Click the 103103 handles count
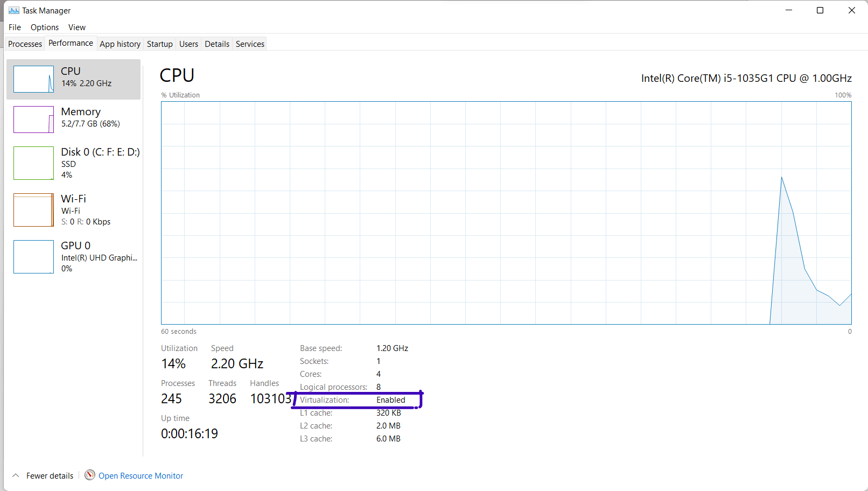This screenshot has width=868, height=491. click(x=271, y=399)
